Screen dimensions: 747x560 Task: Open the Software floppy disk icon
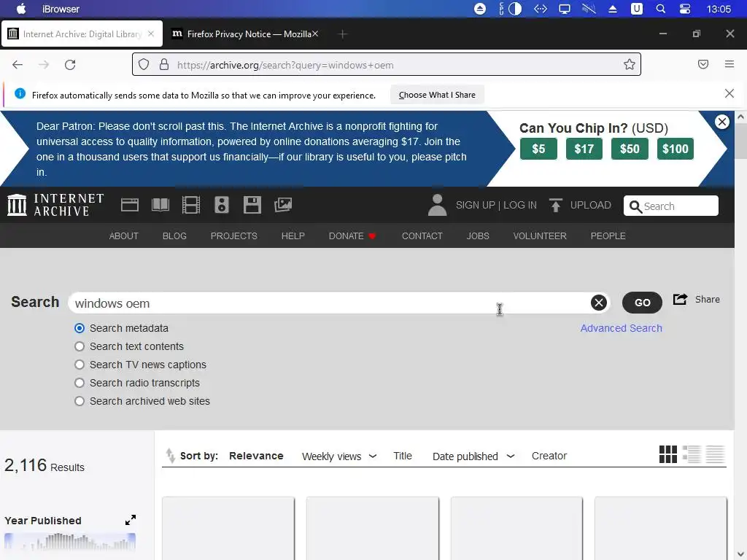[x=252, y=205]
